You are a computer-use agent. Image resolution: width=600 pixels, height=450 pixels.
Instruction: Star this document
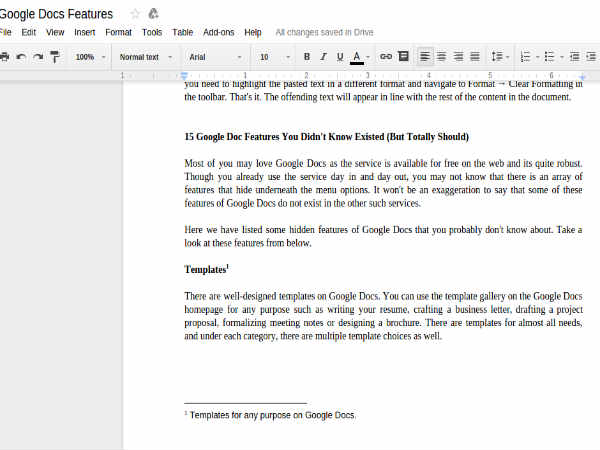[x=135, y=14]
